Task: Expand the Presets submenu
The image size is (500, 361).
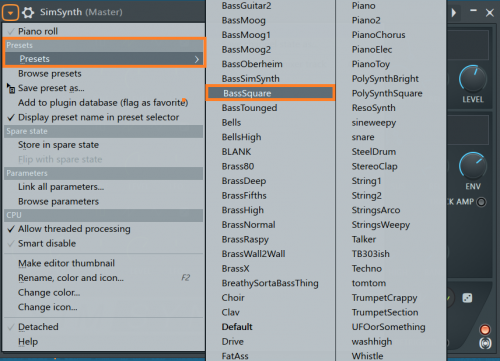Action: coord(103,59)
